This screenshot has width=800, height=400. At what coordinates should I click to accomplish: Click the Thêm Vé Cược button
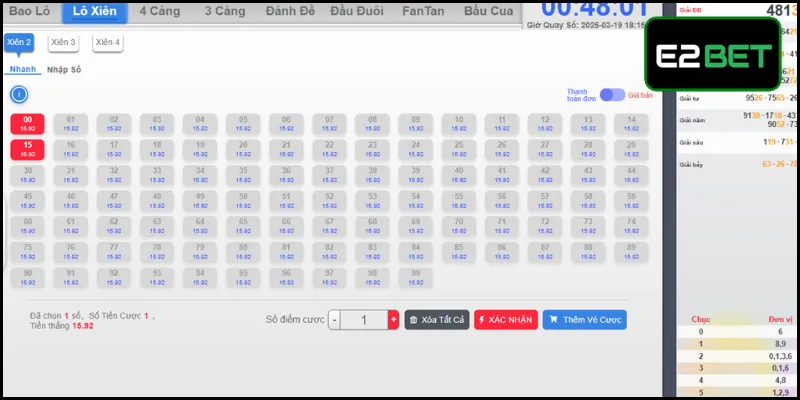click(585, 320)
